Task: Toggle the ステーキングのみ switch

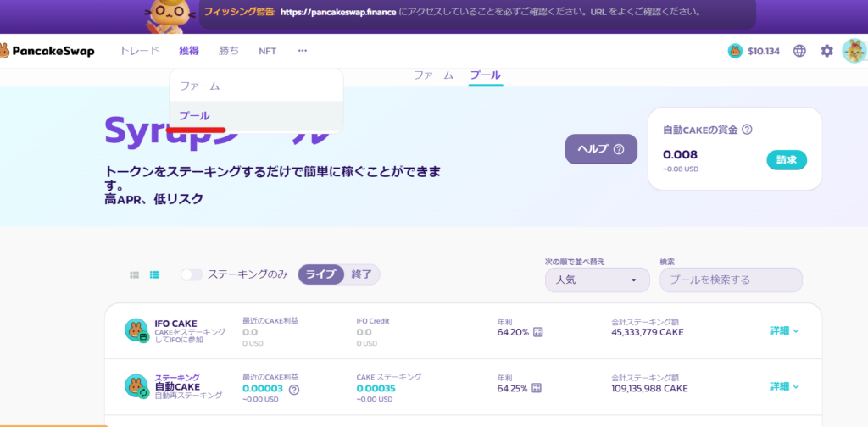Action: coord(192,274)
